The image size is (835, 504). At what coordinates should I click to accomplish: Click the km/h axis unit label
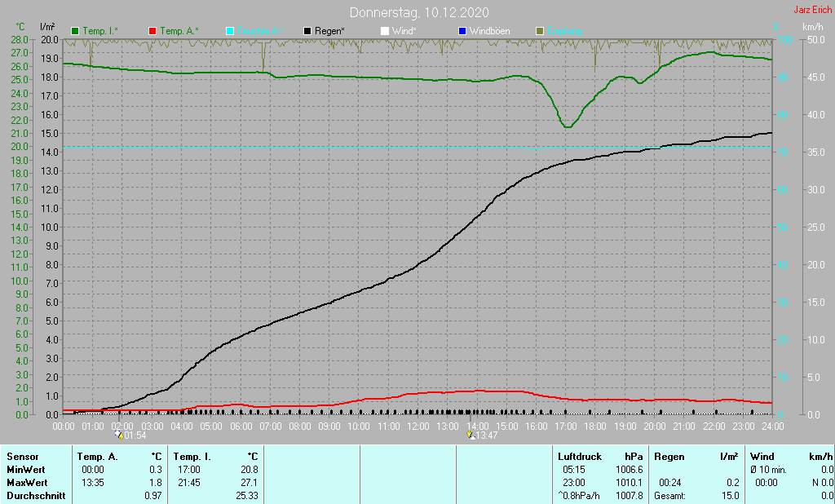[812, 27]
